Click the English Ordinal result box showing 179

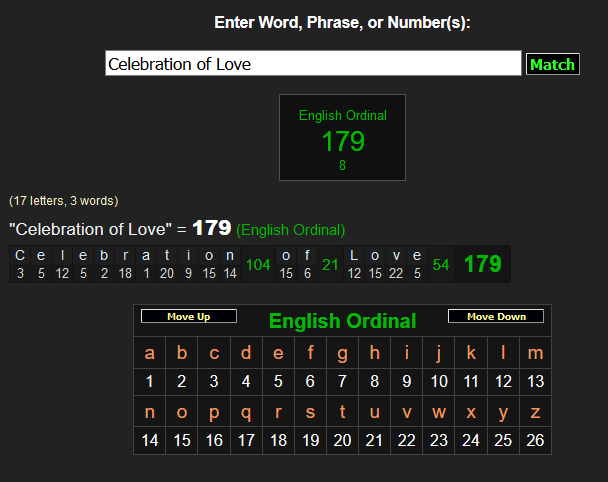pos(342,138)
